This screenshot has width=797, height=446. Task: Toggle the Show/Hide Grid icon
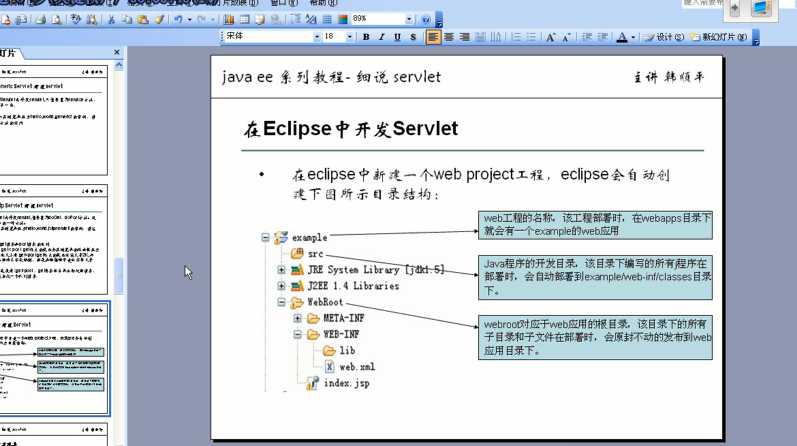pos(327,20)
